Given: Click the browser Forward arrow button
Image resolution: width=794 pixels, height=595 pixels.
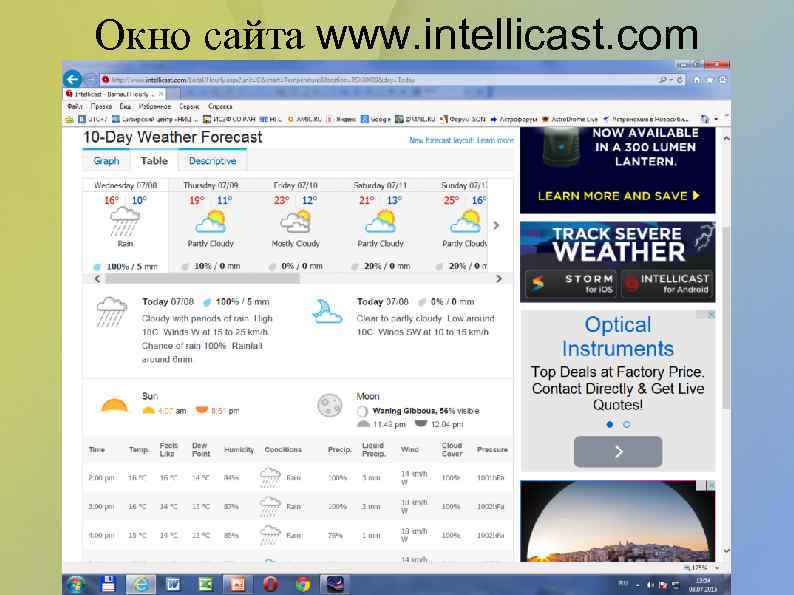Looking at the screenshot, I should coord(91,80).
